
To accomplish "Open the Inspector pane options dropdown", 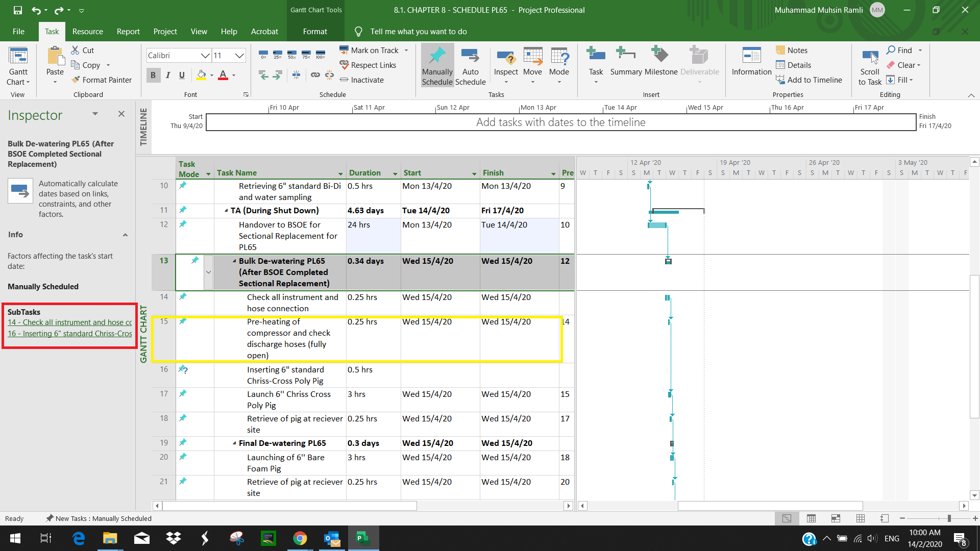I will [95, 114].
